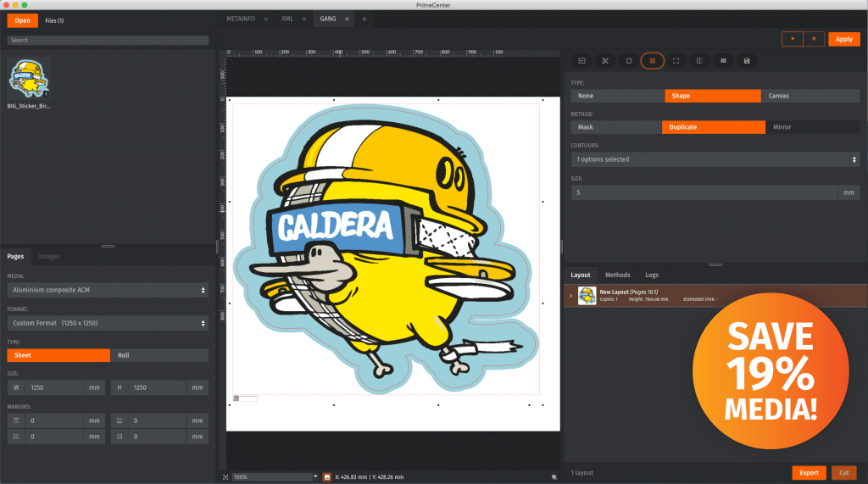Switch to the METAINFO tab
The height and width of the screenshot is (484, 868).
242,19
